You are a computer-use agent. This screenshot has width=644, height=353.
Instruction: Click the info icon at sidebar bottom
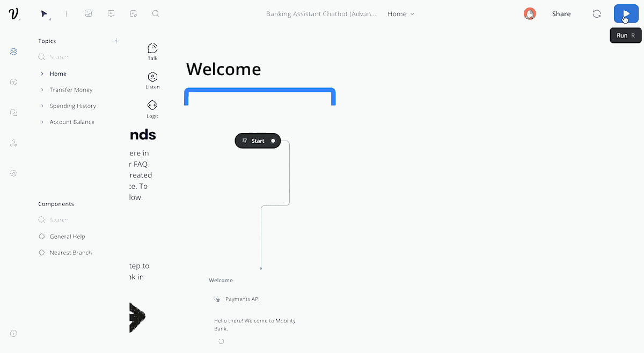14,333
